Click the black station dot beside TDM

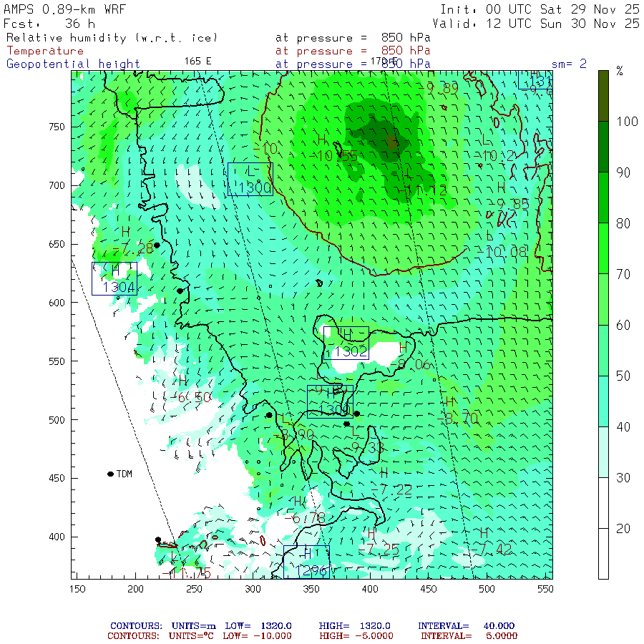point(110,474)
